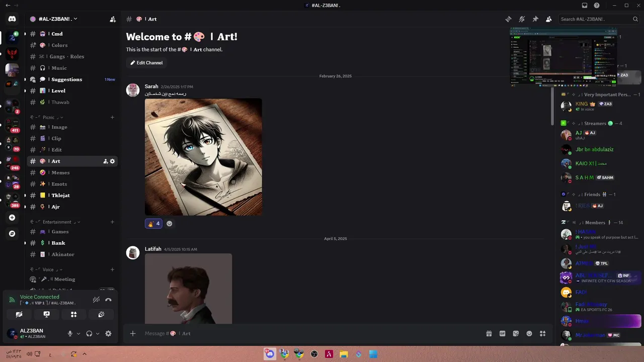Viewport: 644px width, 362px height.
Task: Open ALZ3BAN user profile panel
Action: pos(34,333)
